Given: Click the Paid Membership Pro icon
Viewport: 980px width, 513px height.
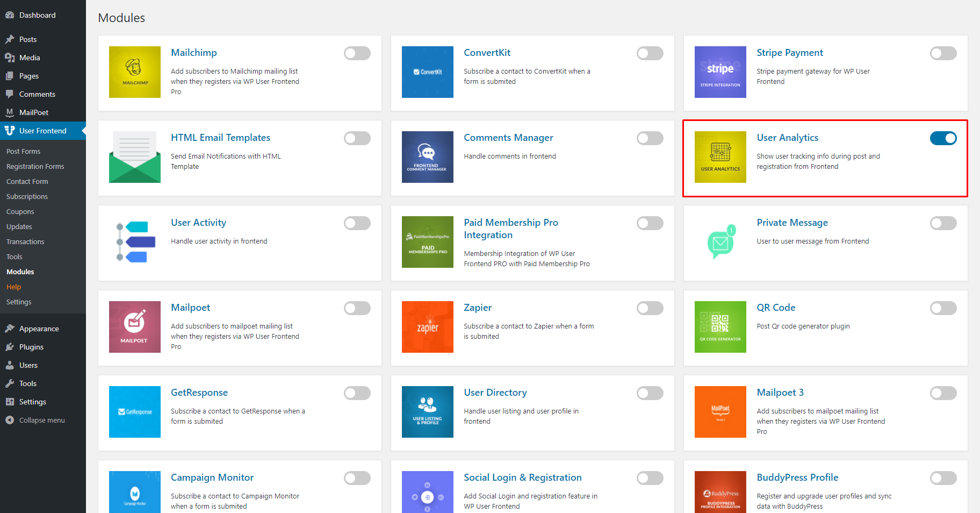Looking at the screenshot, I should tap(428, 242).
